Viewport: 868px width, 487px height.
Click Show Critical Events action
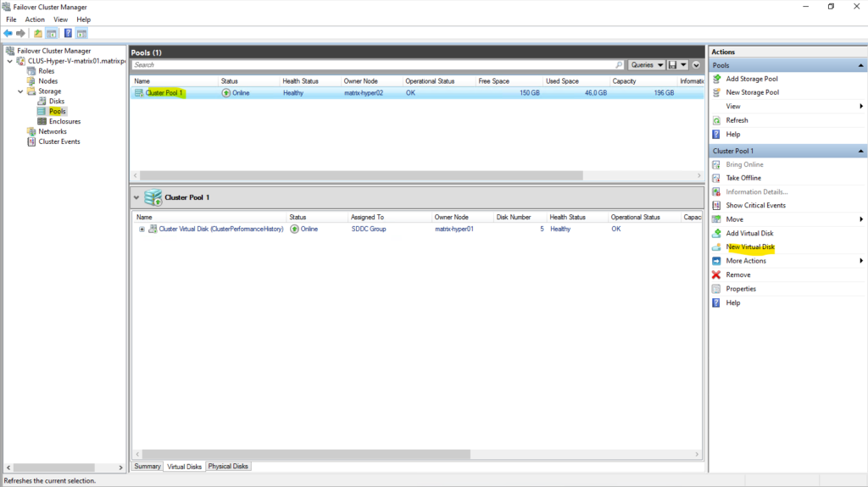755,205
